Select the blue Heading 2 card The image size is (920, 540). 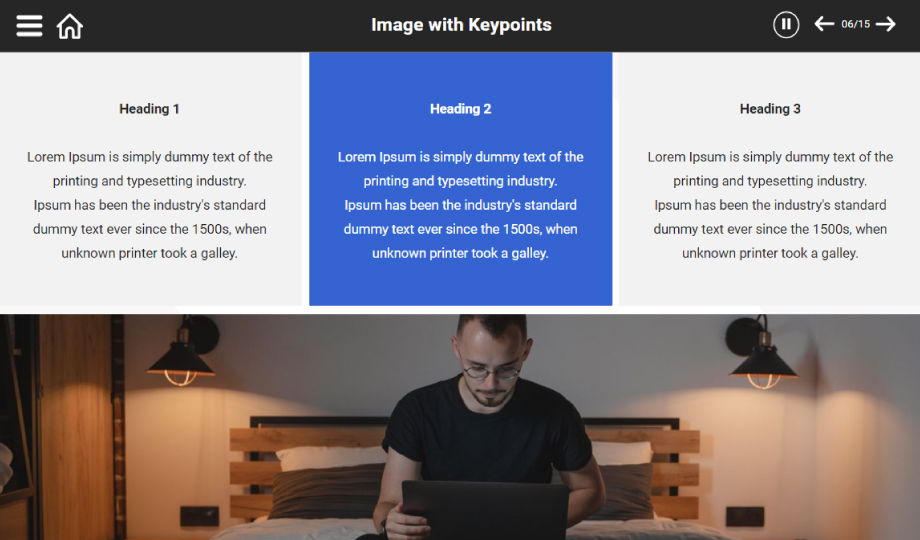pos(461,179)
